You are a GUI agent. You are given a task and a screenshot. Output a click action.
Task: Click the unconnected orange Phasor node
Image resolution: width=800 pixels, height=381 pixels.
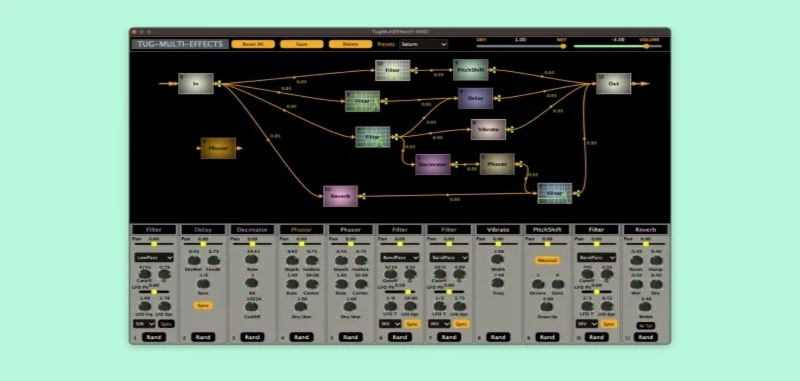pyautogui.click(x=218, y=148)
